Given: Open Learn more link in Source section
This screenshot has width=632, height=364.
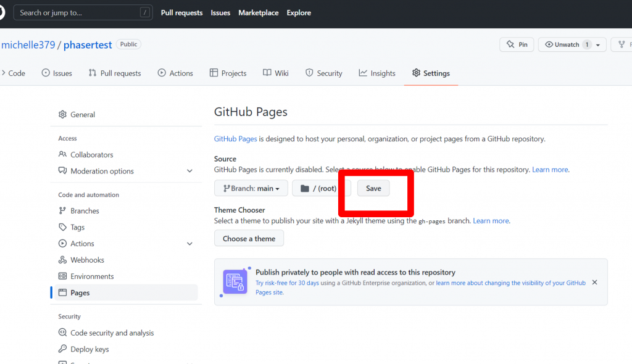Looking at the screenshot, I should 550,169.
